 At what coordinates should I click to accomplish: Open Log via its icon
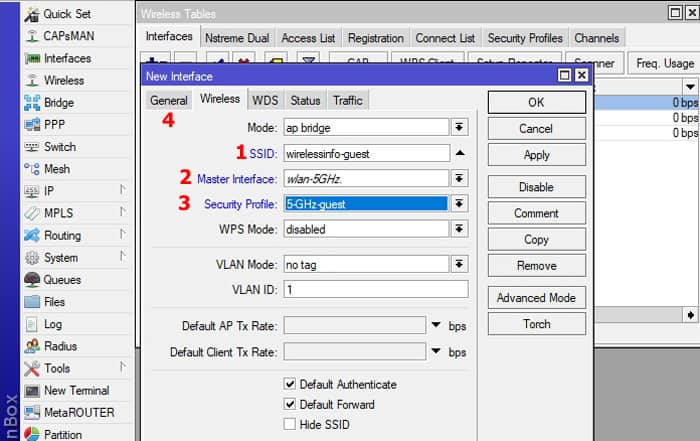[x=32, y=324]
